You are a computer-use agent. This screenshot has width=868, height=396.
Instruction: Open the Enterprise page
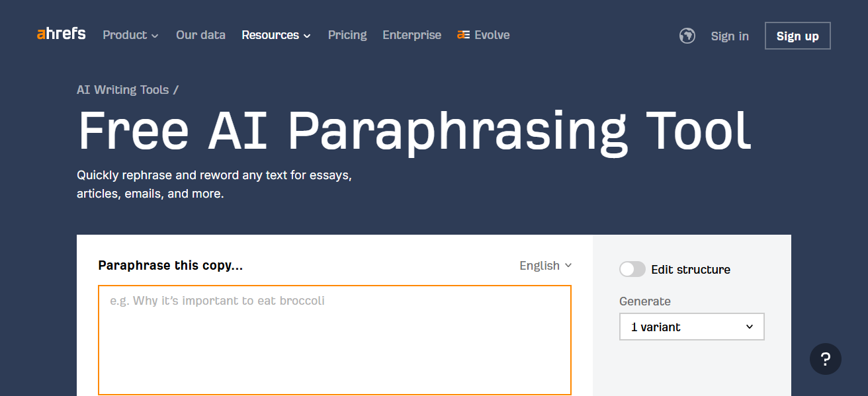point(412,35)
